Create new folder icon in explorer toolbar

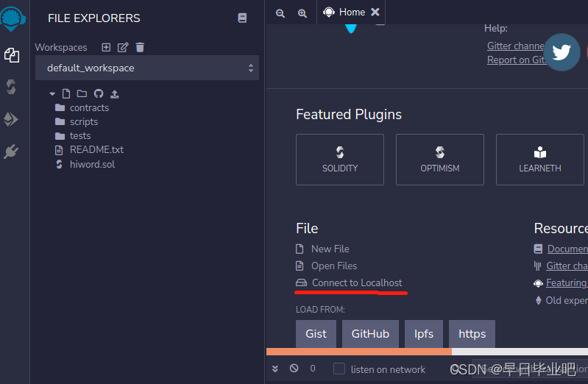[82, 93]
